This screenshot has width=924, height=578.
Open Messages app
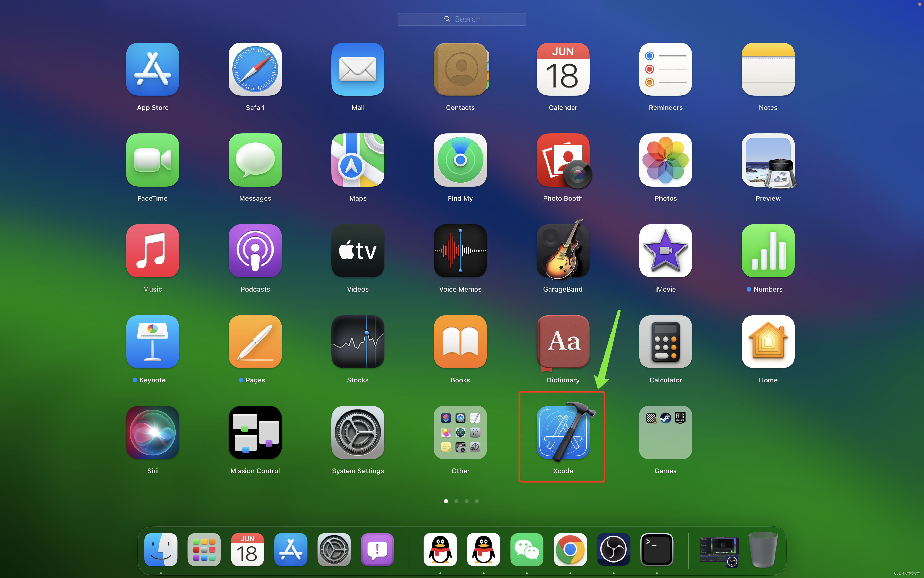pyautogui.click(x=255, y=160)
